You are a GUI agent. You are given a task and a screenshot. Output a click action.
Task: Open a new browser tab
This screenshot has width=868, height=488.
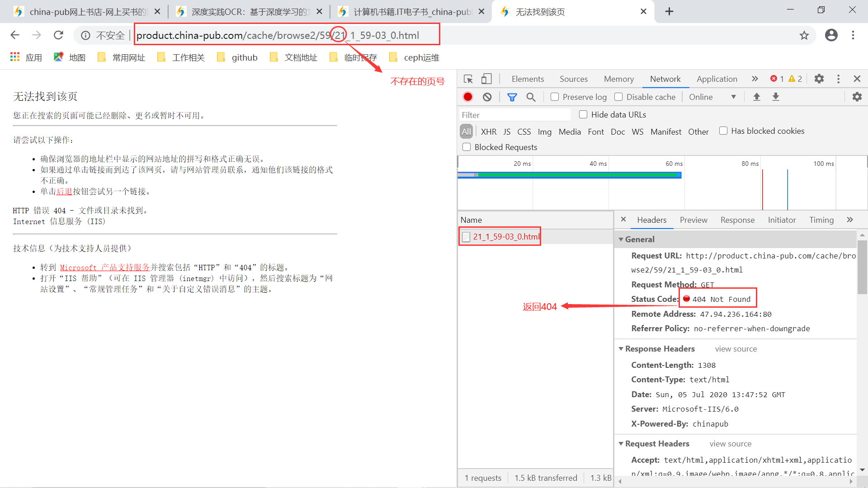(x=670, y=11)
